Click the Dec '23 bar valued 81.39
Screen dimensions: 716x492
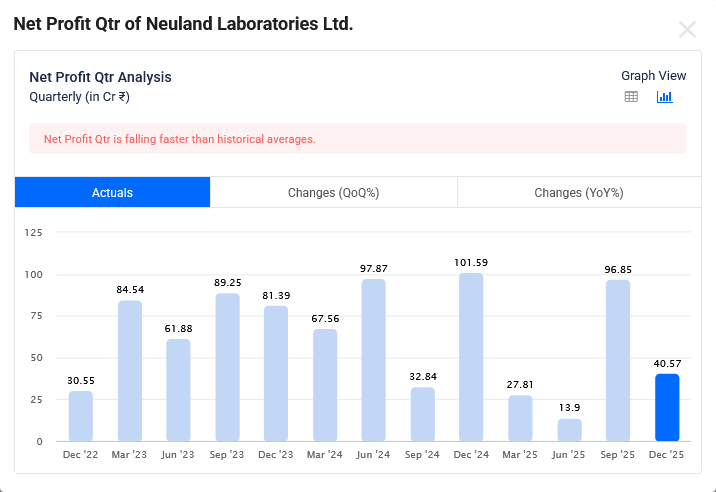click(276, 374)
